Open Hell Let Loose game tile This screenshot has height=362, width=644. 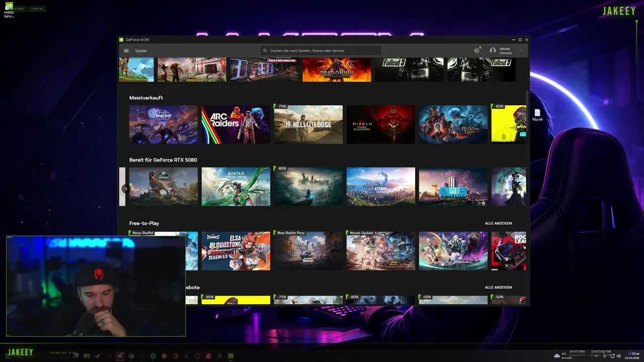(x=308, y=124)
